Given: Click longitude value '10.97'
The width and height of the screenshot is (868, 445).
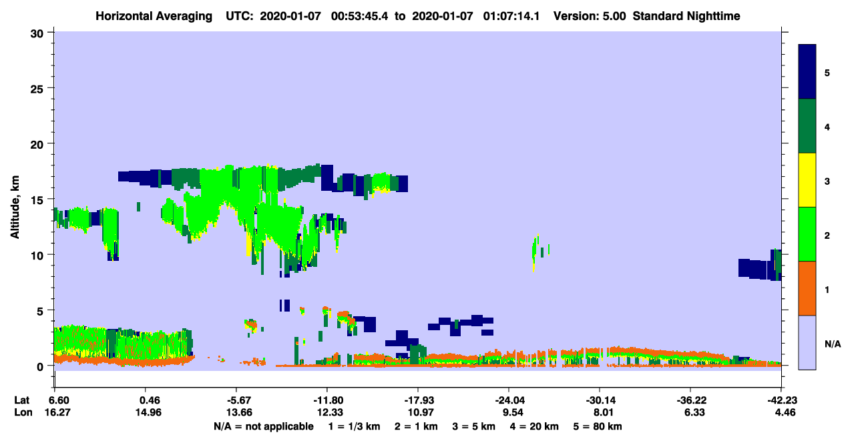Looking at the screenshot, I should [x=422, y=412].
